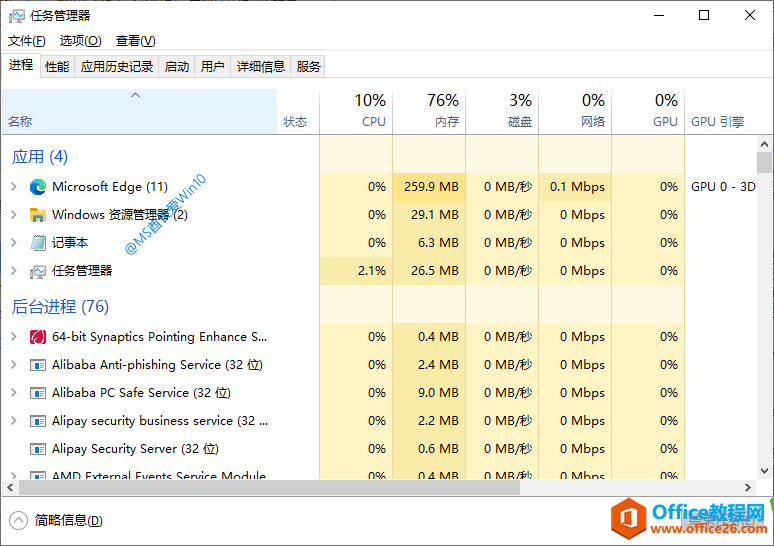Image resolution: width=774 pixels, height=546 pixels.
Task: Expand Alipay security business service row
Action: tap(14, 421)
